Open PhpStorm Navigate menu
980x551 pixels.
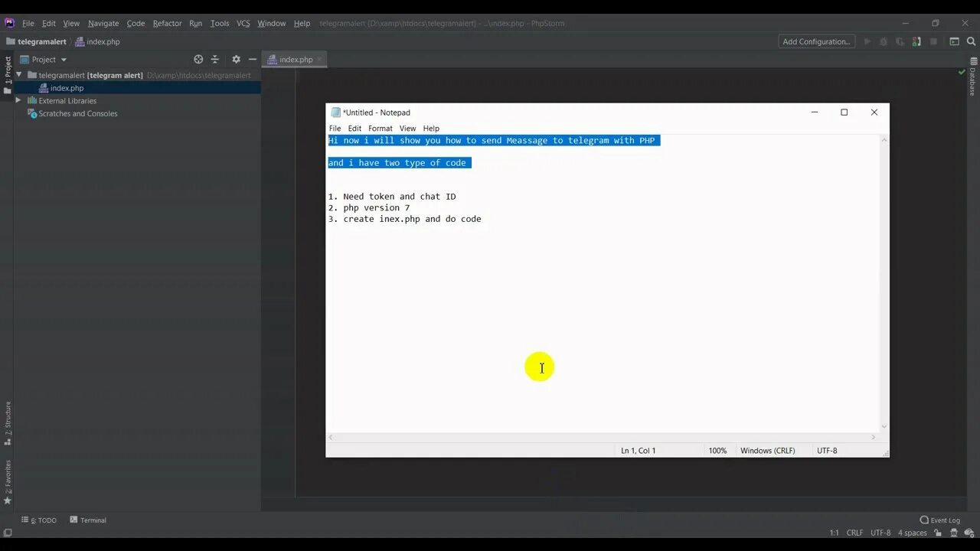click(x=103, y=23)
